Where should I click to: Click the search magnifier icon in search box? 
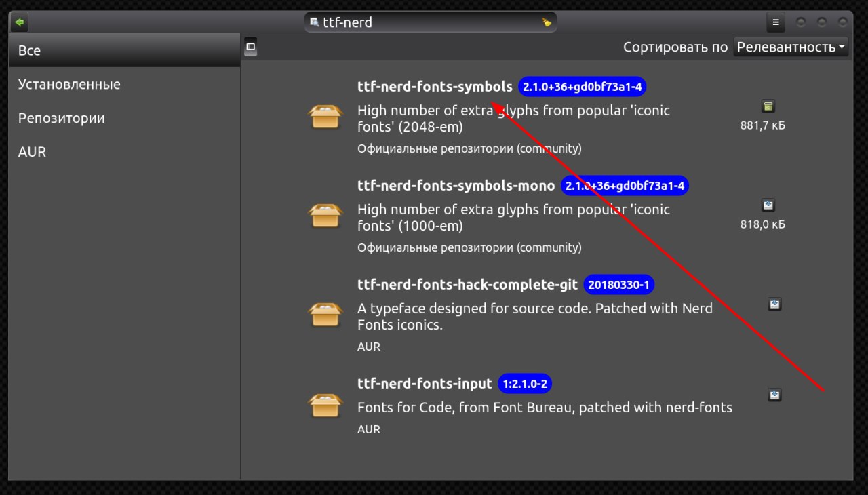click(314, 22)
